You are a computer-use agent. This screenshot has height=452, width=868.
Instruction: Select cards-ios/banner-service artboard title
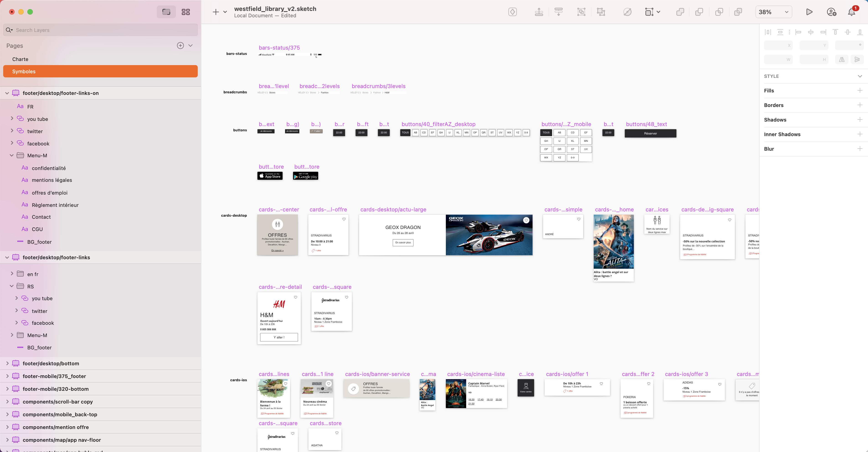coord(378,374)
